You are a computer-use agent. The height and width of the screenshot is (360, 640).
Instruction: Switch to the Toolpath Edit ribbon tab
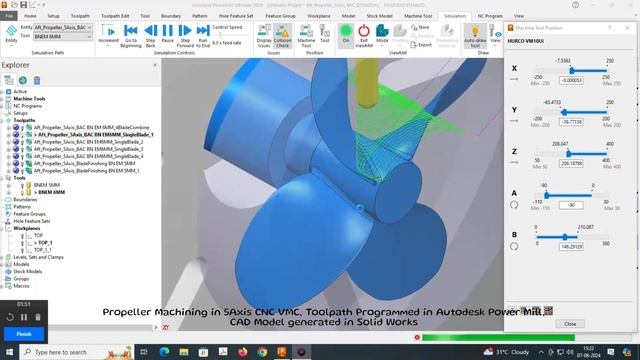coord(115,16)
